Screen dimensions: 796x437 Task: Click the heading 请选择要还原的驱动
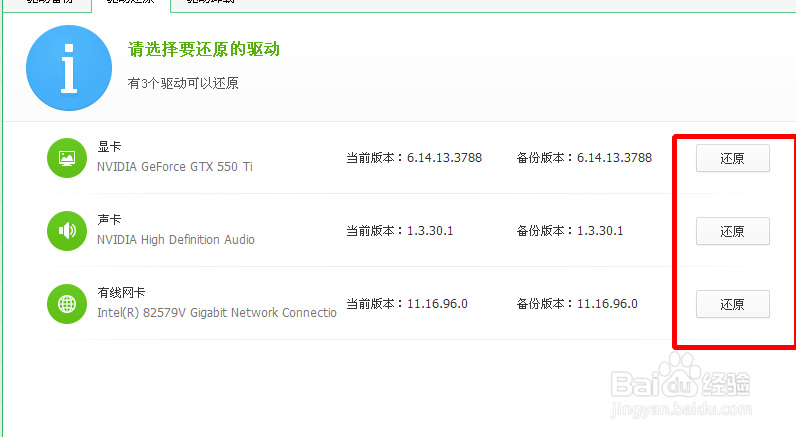tap(203, 49)
